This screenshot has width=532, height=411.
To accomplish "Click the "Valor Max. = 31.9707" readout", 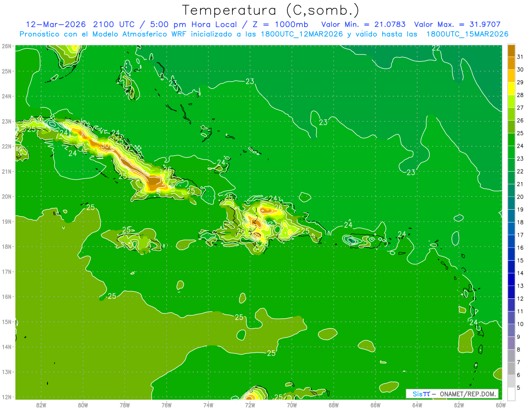I will coord(458,24).
